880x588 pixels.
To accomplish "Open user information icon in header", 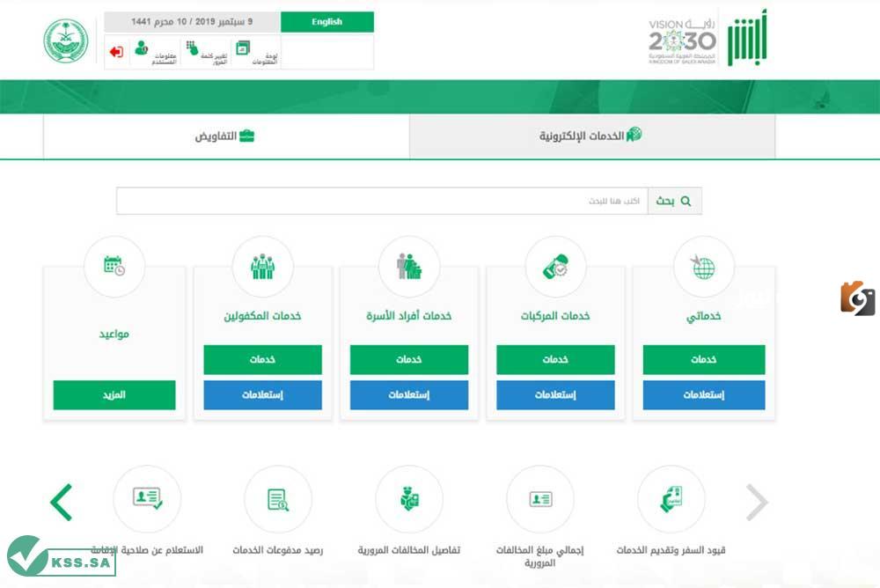I will pyautogui.click(x=141, y=48).
